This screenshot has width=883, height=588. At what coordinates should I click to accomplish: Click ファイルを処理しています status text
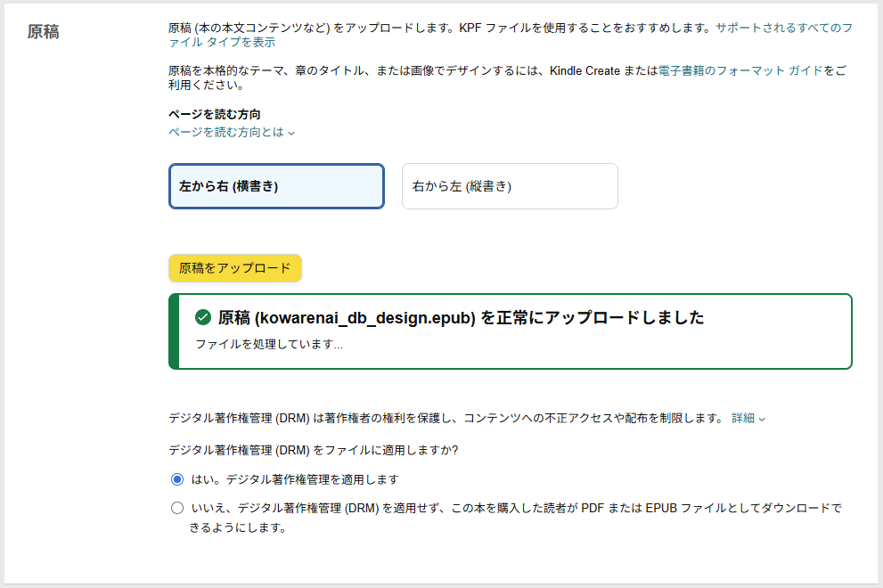[x=268, y=344]
